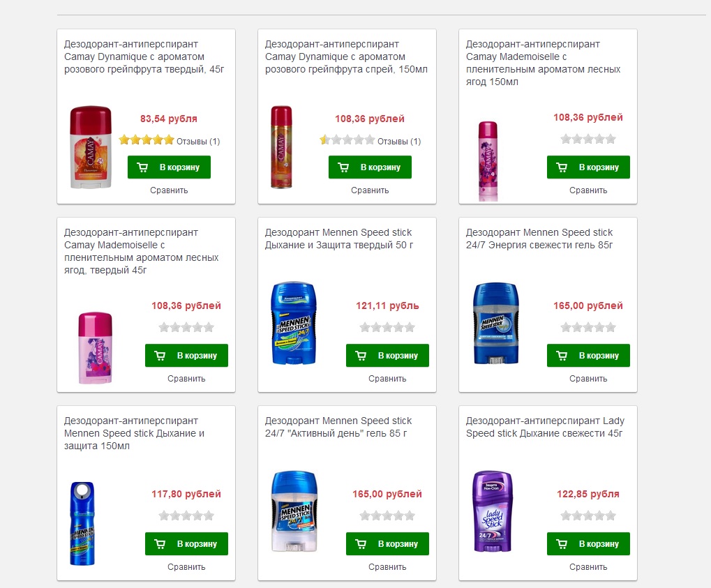
Task: Click cart icon for Camay Dynamique spray 150мл
Action: pyautogui.click(x=343, y=167)
